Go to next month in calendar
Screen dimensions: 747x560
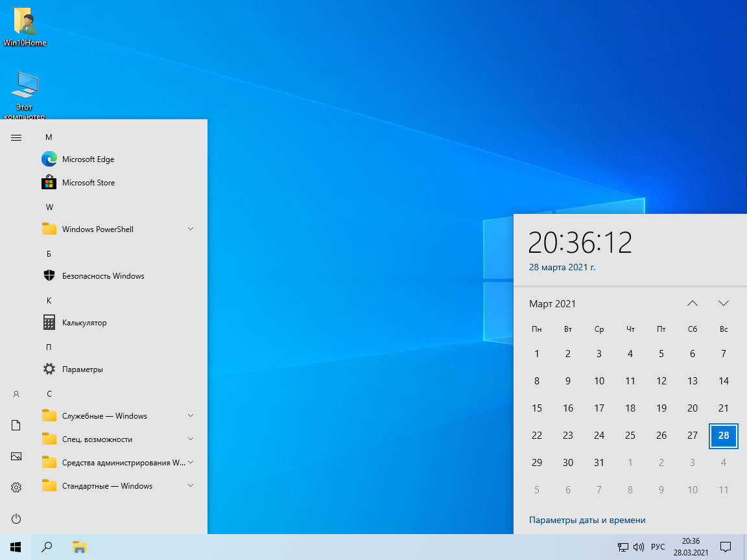[724, 303]
